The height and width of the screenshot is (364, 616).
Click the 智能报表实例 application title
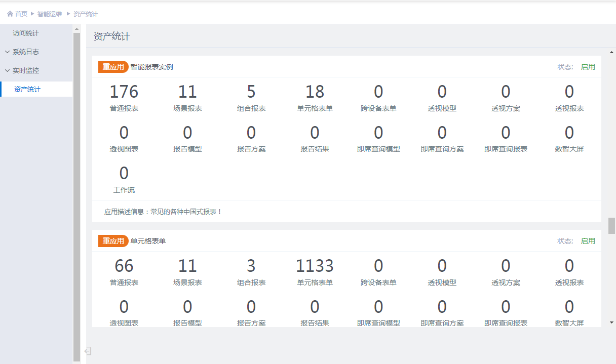click(151, 67)
